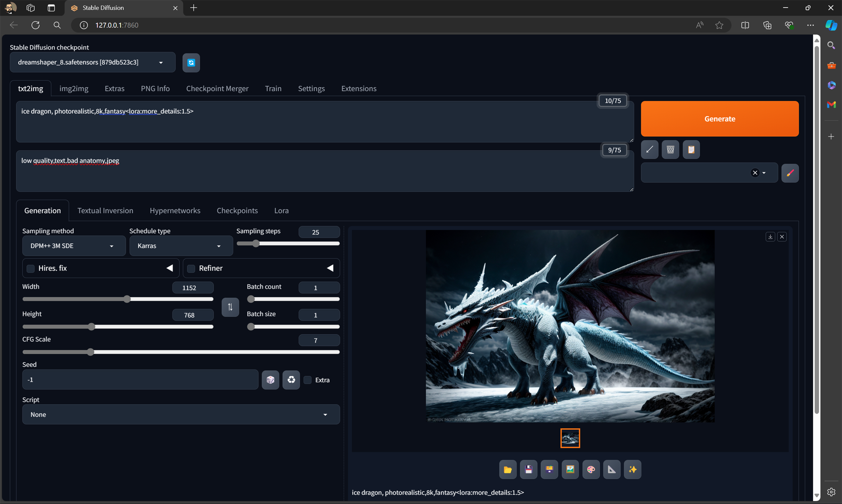Open the images output folder icon
This screenshot has width=842, height=504.
click(507, 469)
